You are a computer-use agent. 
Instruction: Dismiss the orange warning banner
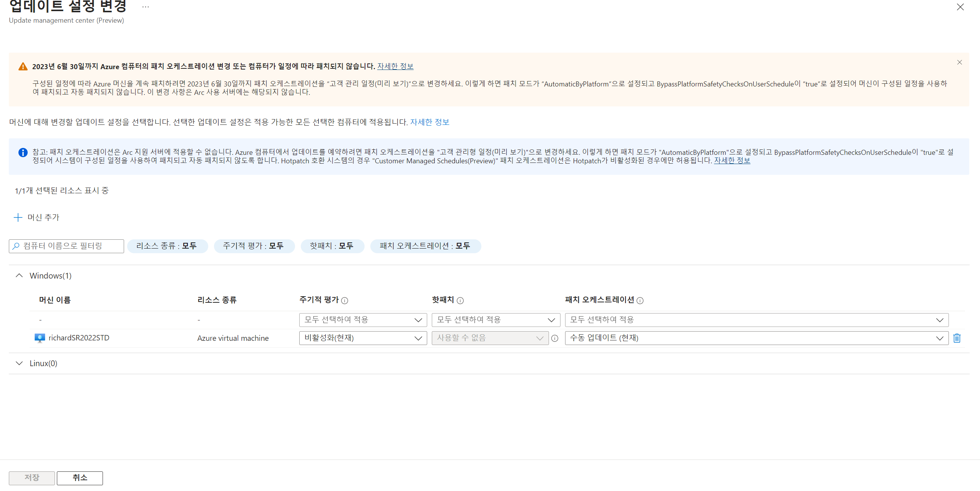[959, 62]
